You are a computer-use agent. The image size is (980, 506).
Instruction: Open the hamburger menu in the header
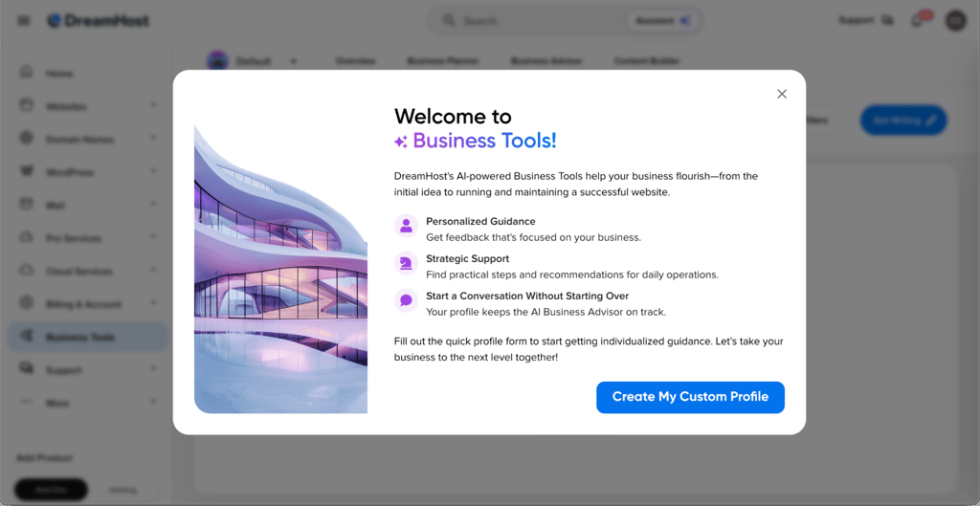click(24, 21)
